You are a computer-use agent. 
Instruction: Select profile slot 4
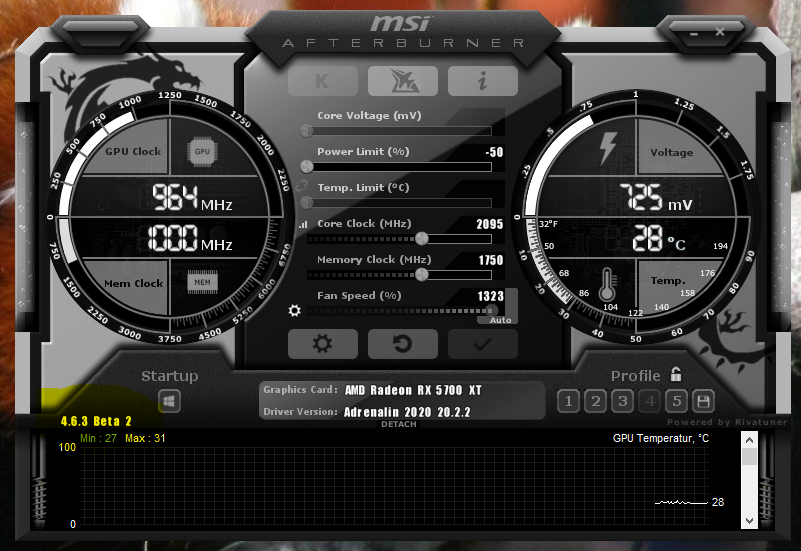[650, 401]
